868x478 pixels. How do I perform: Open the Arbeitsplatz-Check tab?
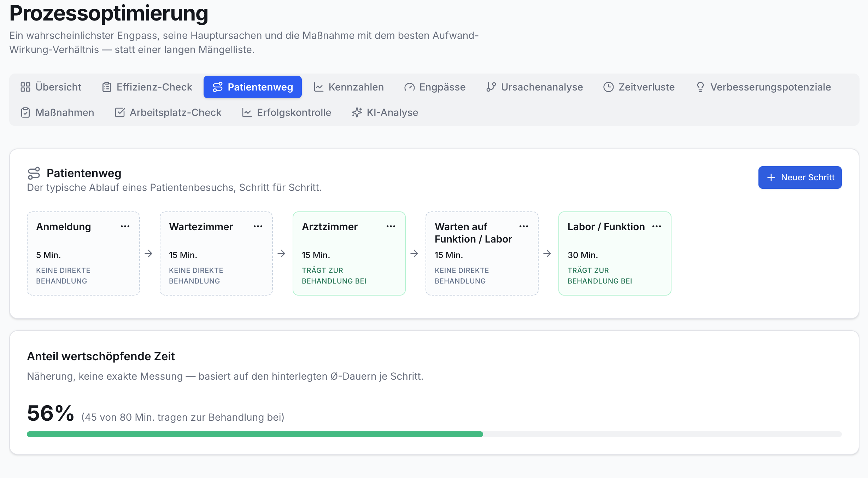click(x=168, y=112)
